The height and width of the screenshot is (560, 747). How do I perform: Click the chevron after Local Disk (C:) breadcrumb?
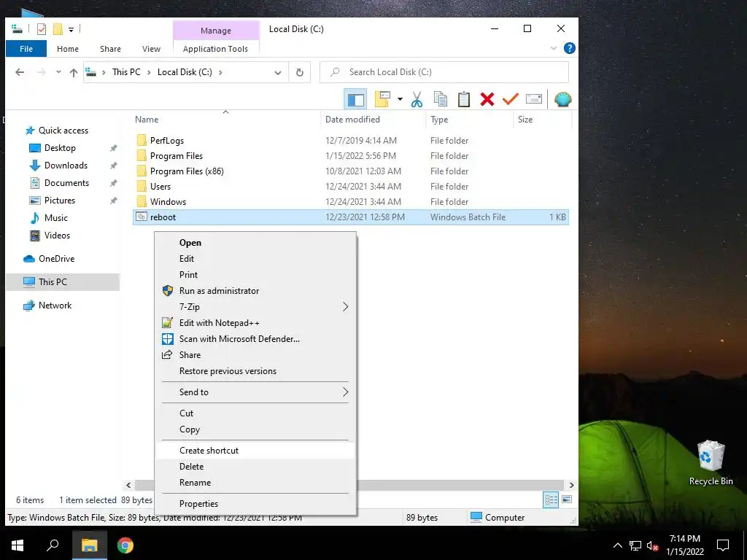[x=220, y=72]
